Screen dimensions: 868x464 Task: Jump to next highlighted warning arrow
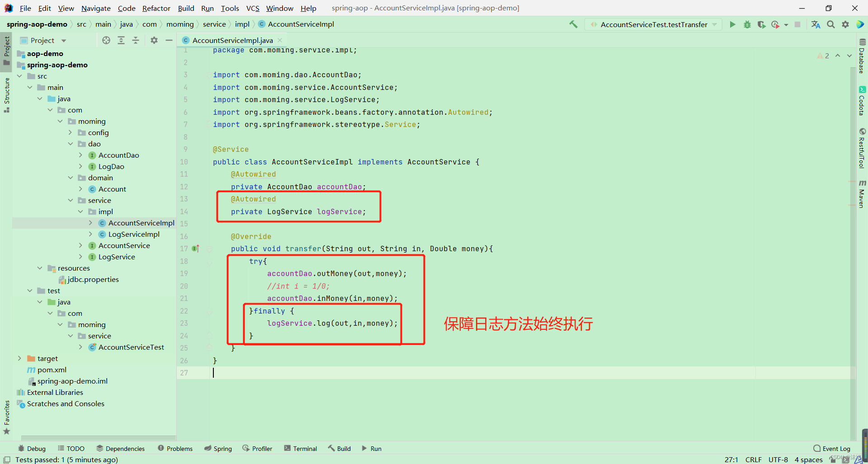point(849,56)
